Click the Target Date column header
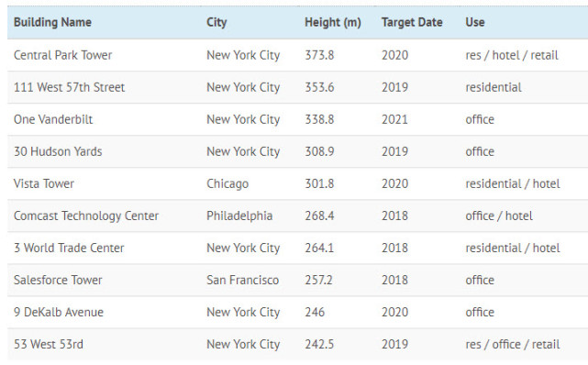 tap(412, 22)
